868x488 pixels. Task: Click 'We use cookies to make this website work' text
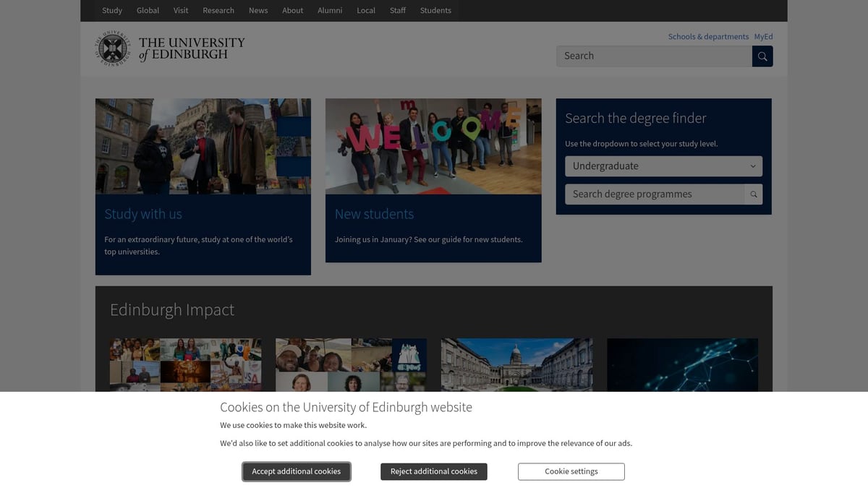[294, 425]
